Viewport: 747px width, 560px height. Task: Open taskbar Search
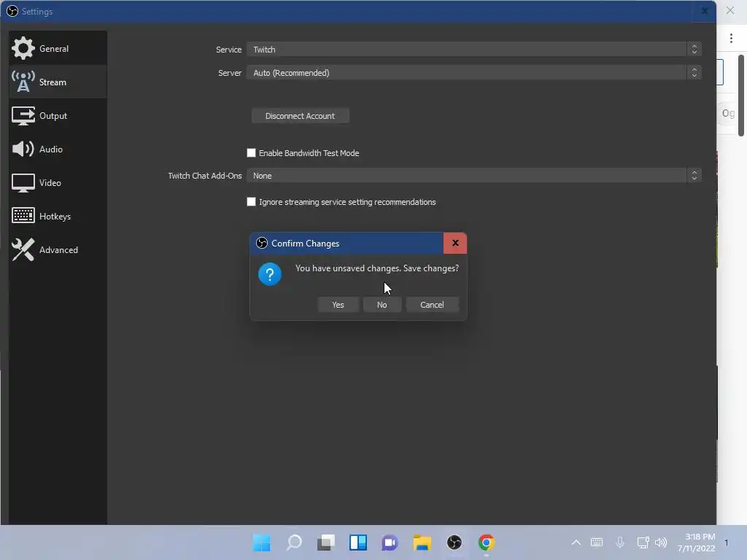pos(294,542)
